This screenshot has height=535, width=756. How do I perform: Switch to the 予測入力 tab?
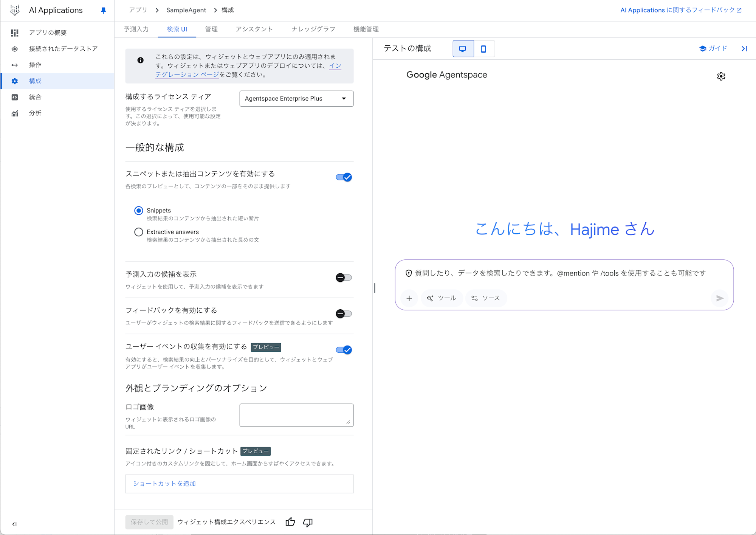[x=136, y=29]
